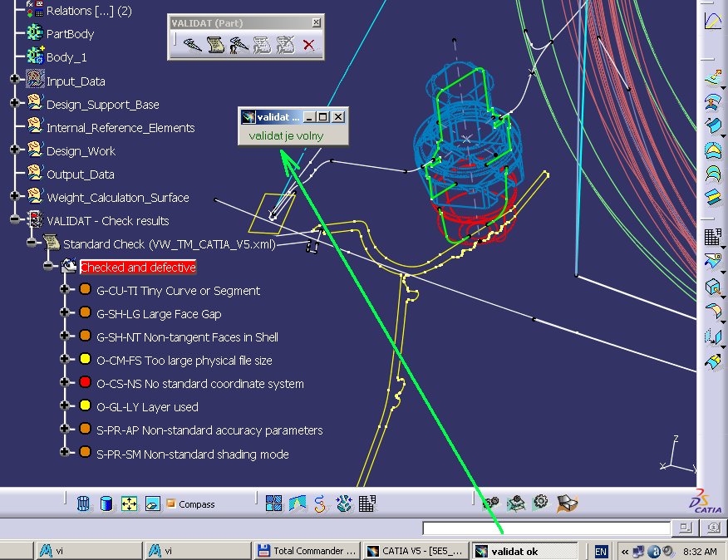The height and width of the screenshot is (560, 728).
Task: Expand G-CU-TI Tiny Curve or Segment
Action: 65,289
